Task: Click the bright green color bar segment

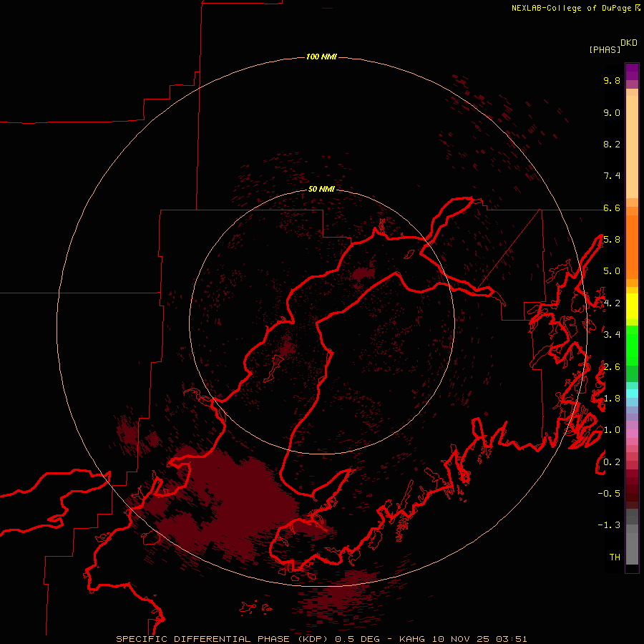Action: tap(632, 345)
